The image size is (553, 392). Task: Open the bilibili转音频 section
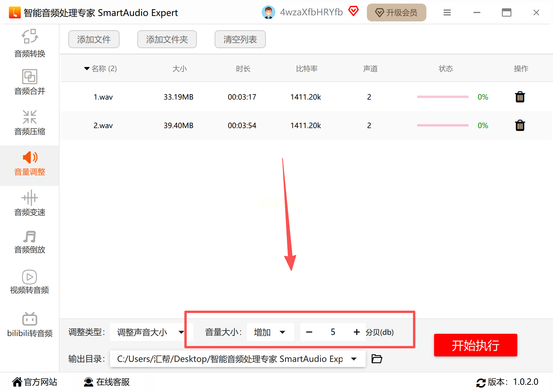point(30,324)
